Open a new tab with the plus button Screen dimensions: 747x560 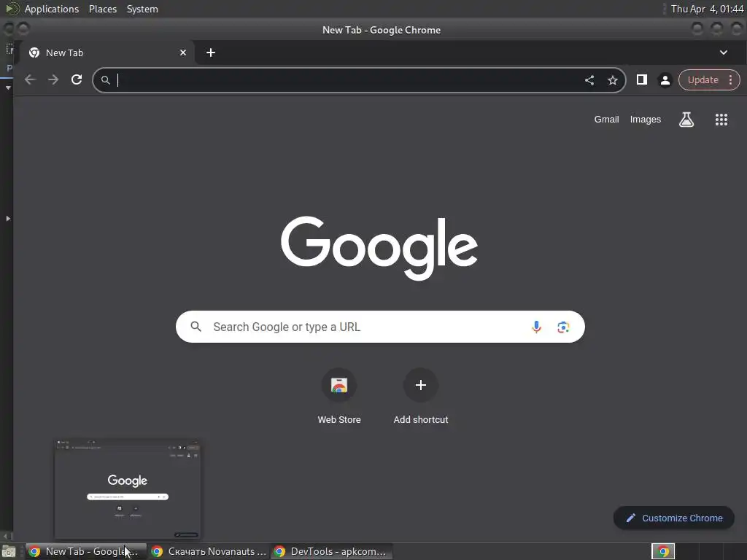pyautogui.click(x=211, y=52)
